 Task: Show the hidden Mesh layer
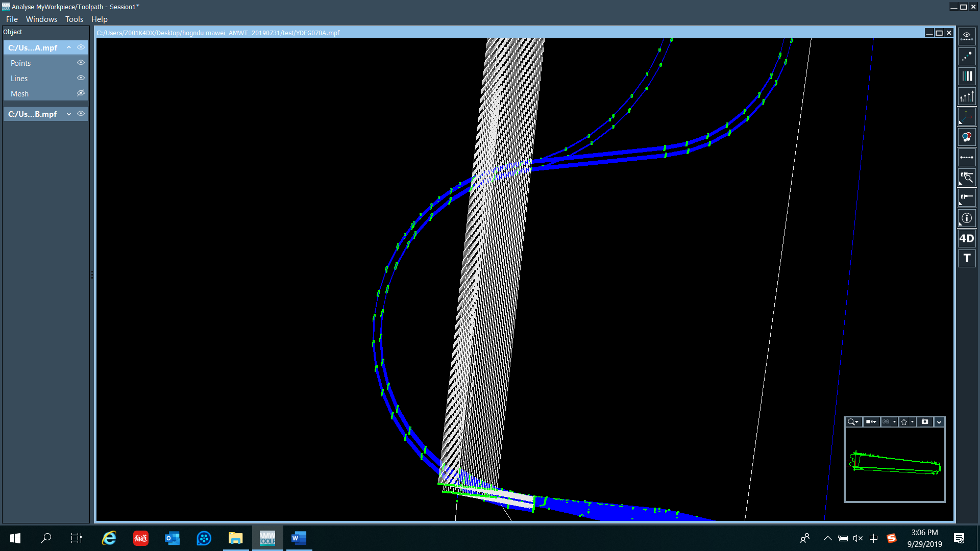click(81, 93)
